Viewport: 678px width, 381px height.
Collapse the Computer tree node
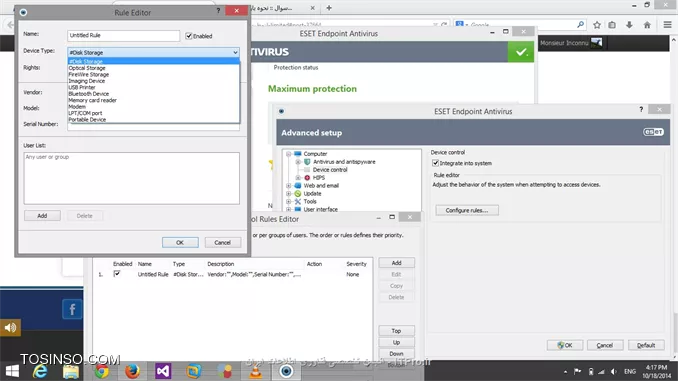tap(288, 154)
